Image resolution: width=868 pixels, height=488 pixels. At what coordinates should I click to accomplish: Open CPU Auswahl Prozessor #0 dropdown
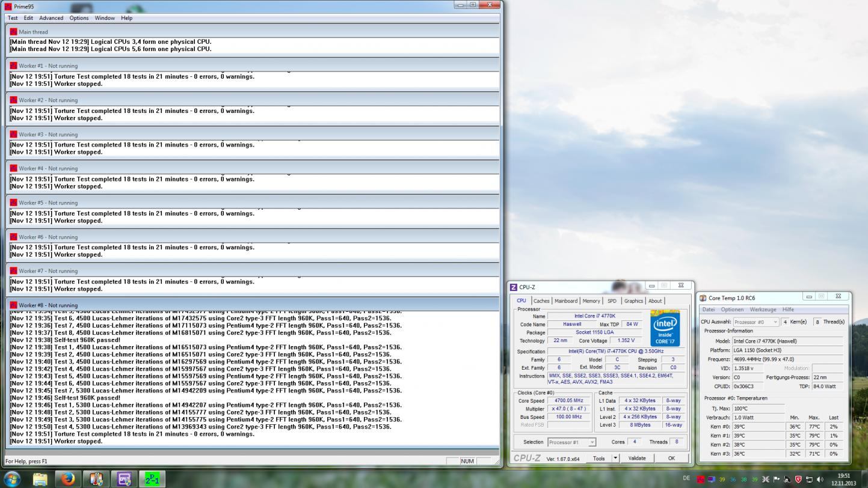[756, 322]
